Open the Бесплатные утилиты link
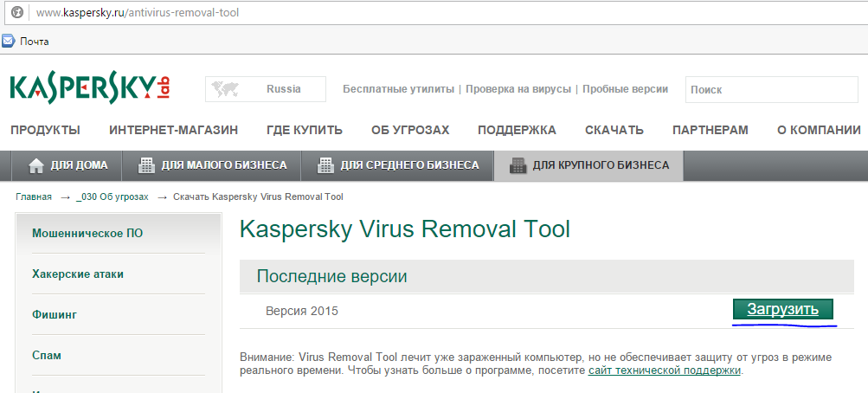The width and height of the screenshot is (868, 393). click(x=398, y=89)
